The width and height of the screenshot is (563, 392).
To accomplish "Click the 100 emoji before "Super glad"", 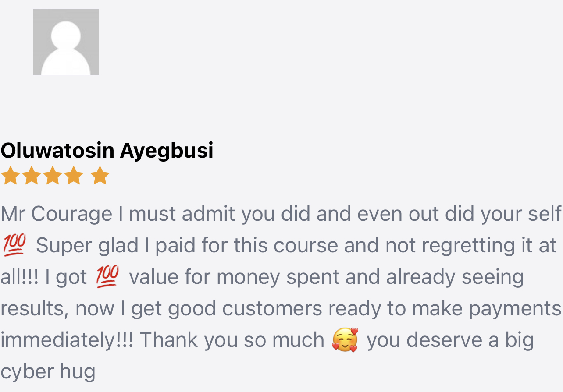I will [14, 245].
